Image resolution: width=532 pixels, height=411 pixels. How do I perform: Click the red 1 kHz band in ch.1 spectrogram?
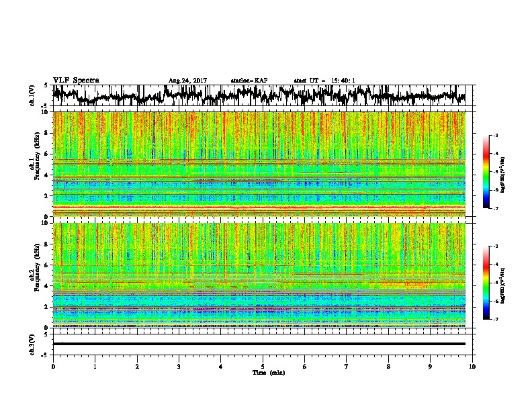click(259, 208)
